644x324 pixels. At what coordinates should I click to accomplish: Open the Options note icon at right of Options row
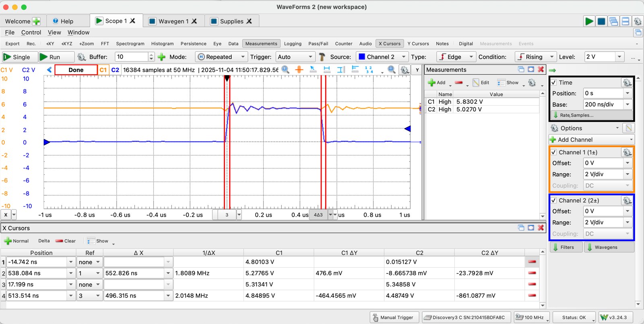pyautogui.click(x=628, y=128)
